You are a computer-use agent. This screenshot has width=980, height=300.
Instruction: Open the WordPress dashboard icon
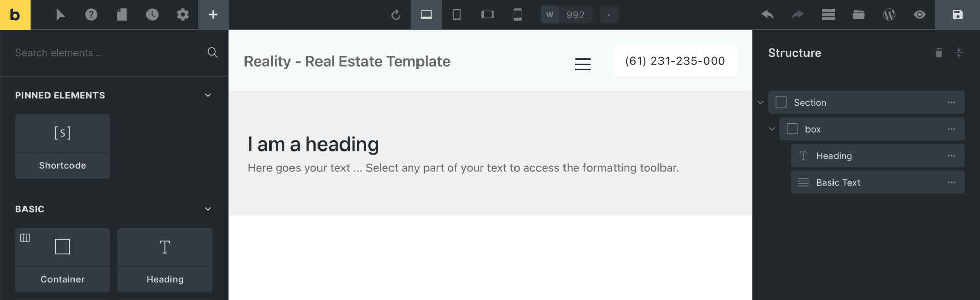point(889,15)
